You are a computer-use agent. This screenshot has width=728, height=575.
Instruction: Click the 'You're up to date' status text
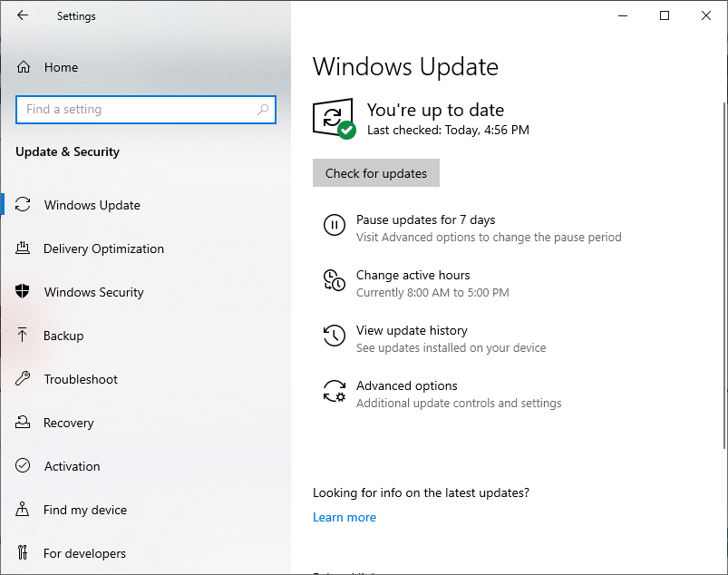435,110
